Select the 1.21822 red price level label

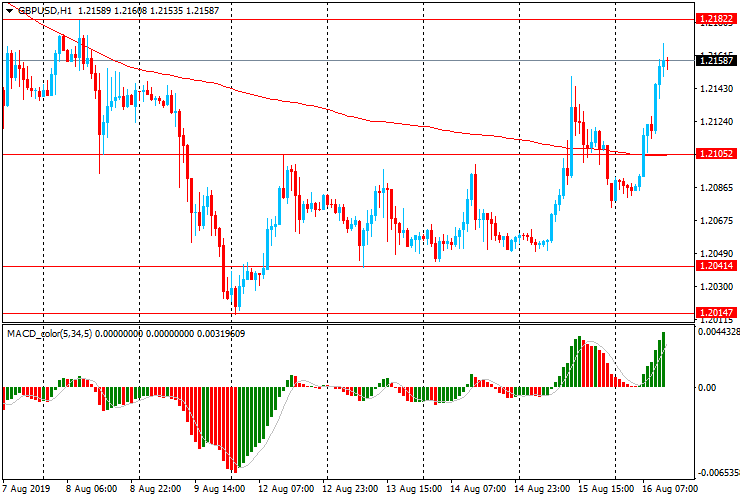[x=716, y=19]
